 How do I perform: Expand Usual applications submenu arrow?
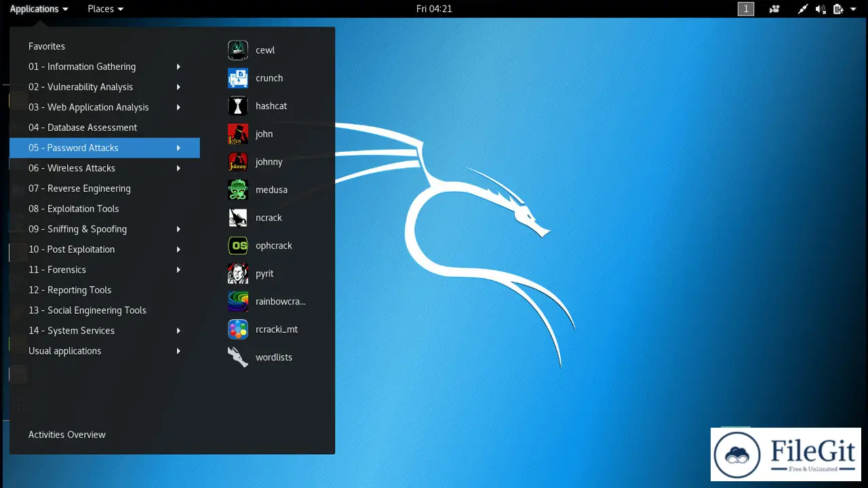click(x=178, y=351)
